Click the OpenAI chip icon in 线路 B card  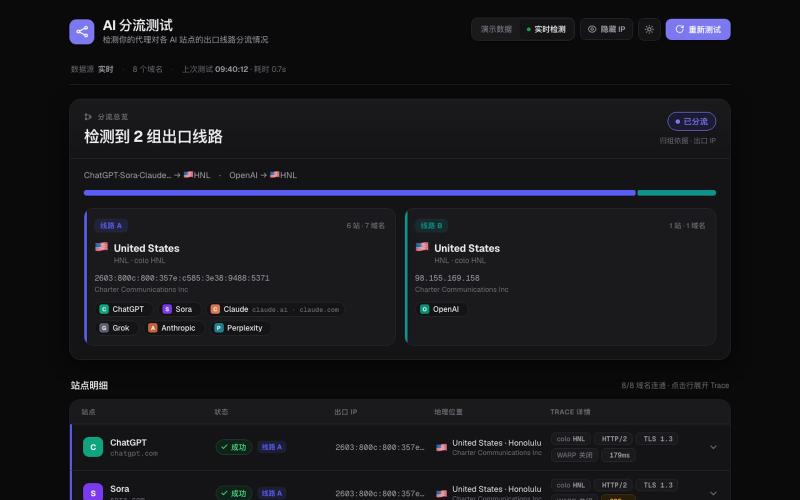(x=424, y=309)
